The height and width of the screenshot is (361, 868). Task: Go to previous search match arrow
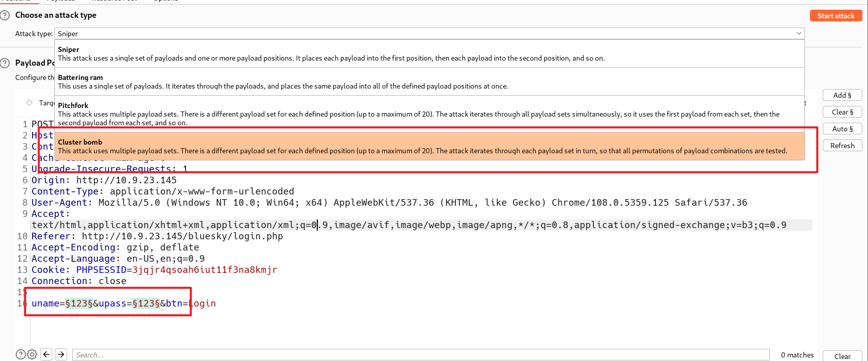click(47, 354)
